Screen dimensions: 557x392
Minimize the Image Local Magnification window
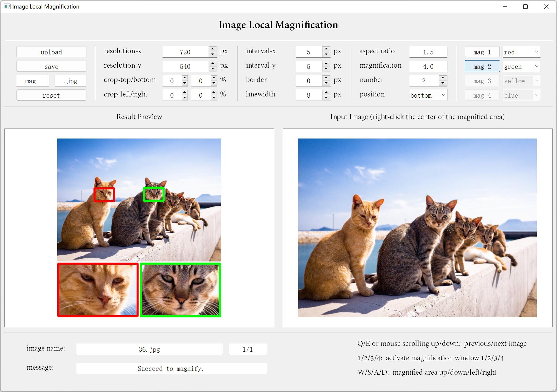(505, 6)
